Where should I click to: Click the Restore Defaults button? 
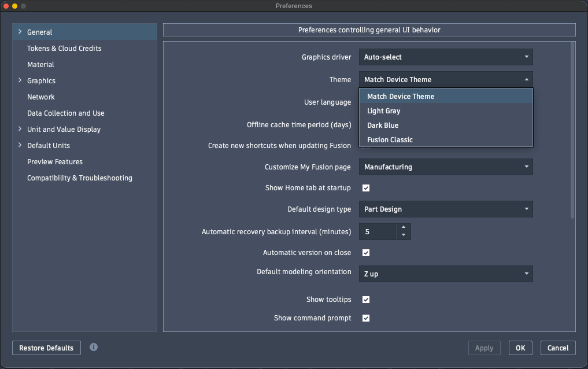(x=46, y=348)
